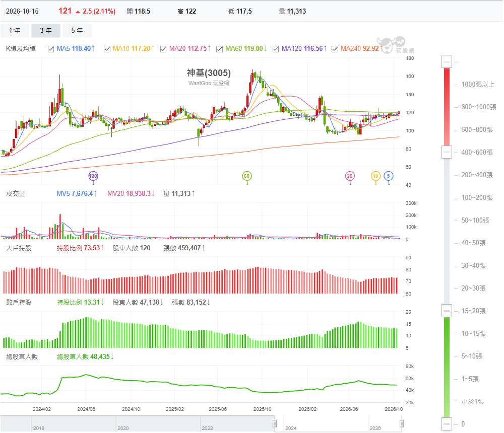
Task: Select the 3年 time range tab
Action: pos(46,31)
